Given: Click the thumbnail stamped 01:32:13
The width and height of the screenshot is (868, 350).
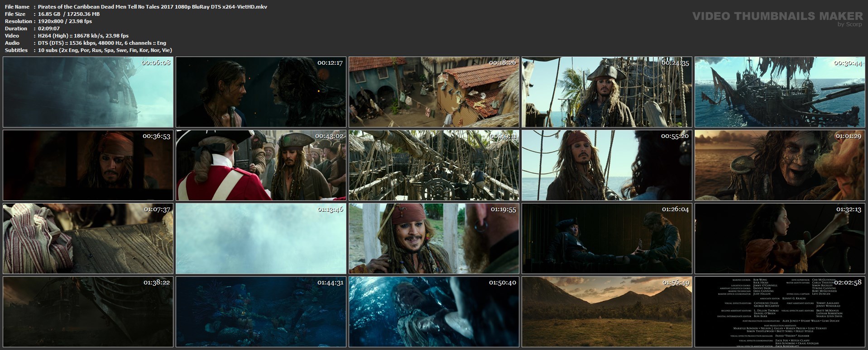Looking at the screenshot, I should point(780,239).
